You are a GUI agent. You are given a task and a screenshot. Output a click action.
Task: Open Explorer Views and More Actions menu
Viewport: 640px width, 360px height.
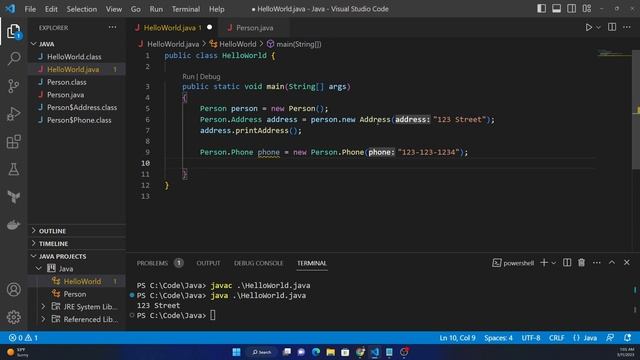[112, 27]
